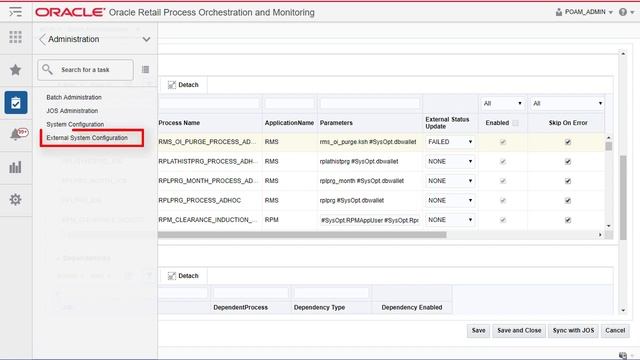This screenshot has width=640, height=360.
Task: Select the RMS_OI_PURGE_PROCESS_AD row name
Action: 207,142
